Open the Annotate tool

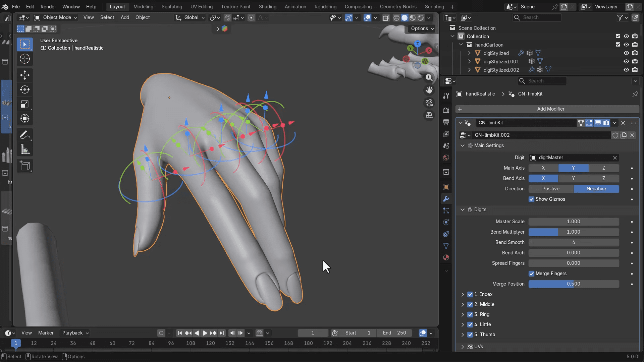(x=24, y=135)
